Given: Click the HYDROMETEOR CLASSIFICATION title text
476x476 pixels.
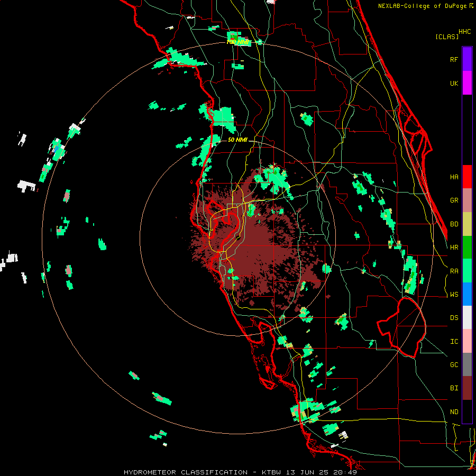Looking at the screenshot, I should point(186,472).
